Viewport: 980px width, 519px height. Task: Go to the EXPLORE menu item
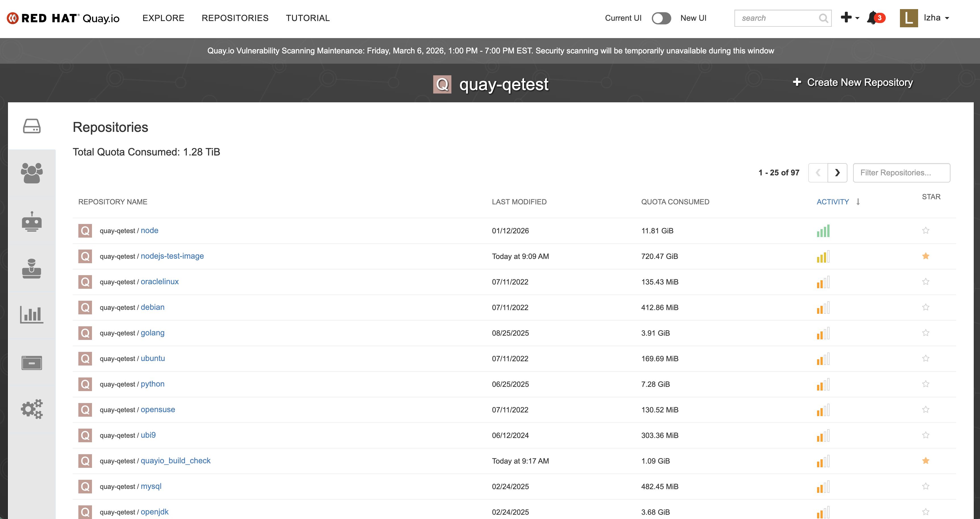(x=163, y=18)
